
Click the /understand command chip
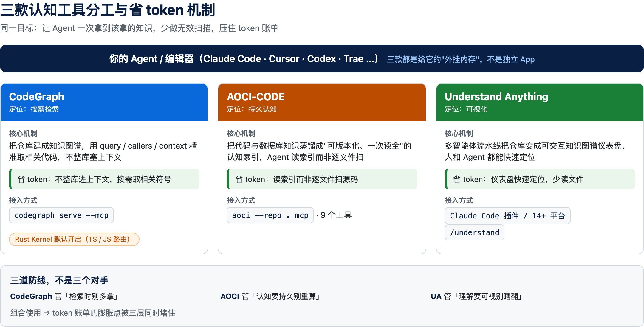point(474,232)
